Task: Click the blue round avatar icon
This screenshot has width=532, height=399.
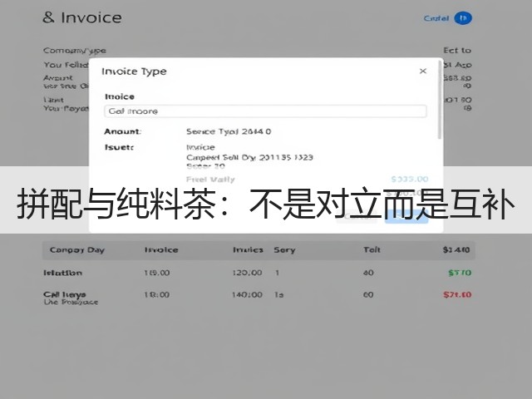Action: coord(463,18)
